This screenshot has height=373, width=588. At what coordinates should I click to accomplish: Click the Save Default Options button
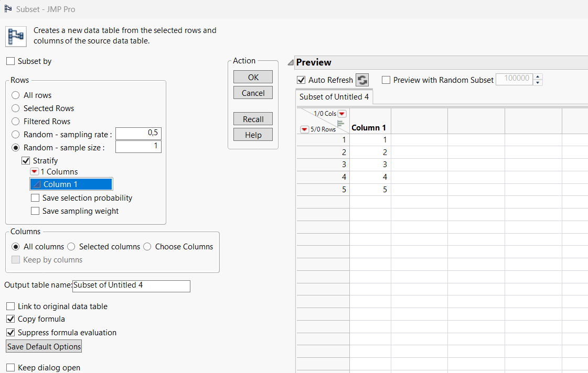coord(44,347)
